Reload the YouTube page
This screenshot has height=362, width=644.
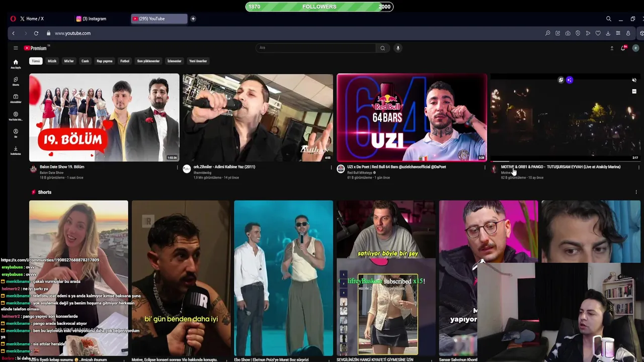point(36,33)
